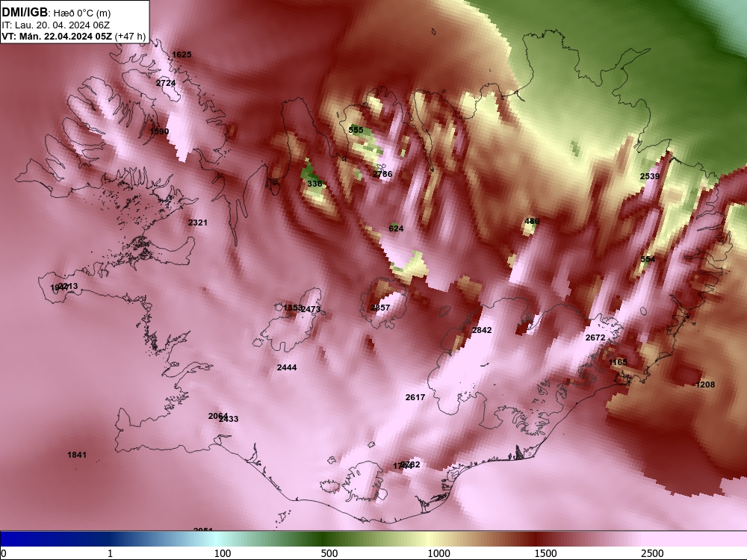The width and height of the screenshot is (747, 560).
Task: Select the value 2064
Action: click(217, 416)
